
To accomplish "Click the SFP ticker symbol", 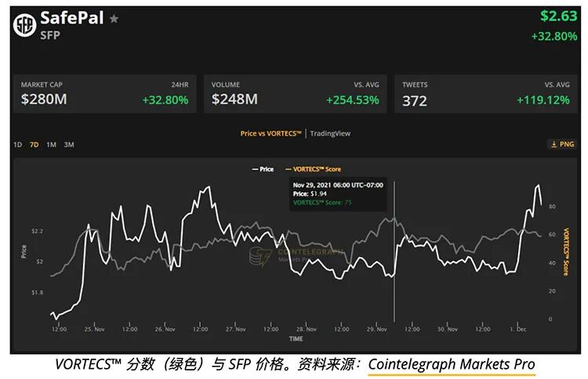I will click(x=50, y=35).
